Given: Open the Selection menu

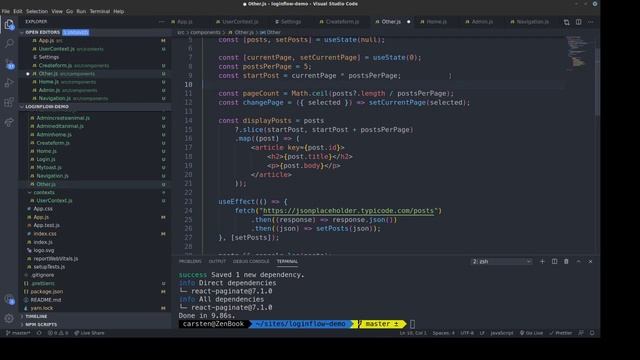Looking at the screenshot, I should pos(37,11).
